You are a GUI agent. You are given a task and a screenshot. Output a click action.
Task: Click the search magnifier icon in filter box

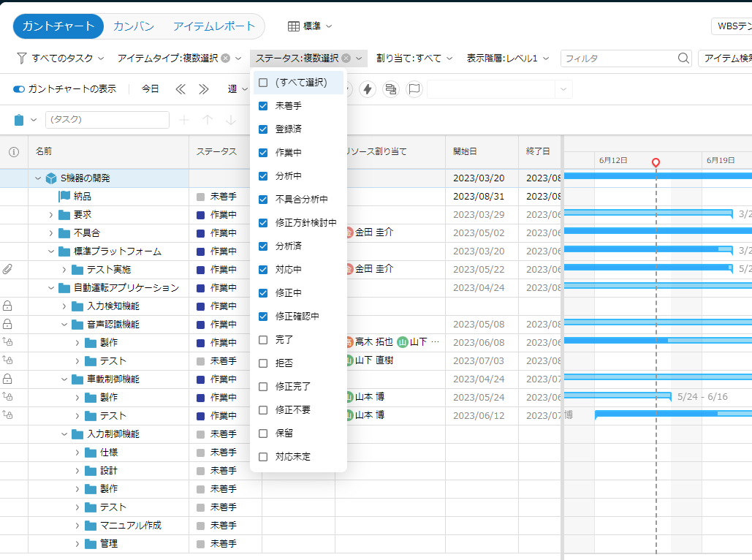click(683, 58)
